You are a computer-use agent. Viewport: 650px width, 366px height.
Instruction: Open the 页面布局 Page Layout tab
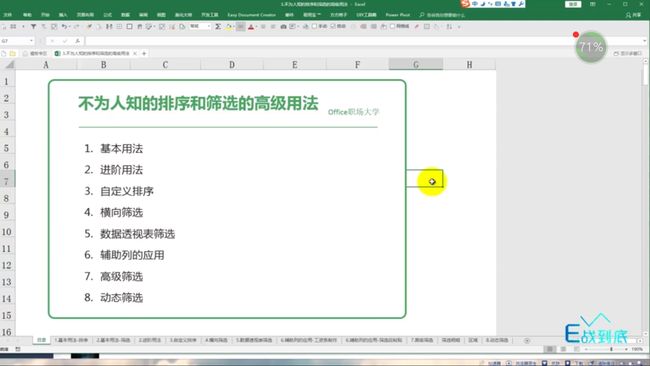tap(85, 15)
